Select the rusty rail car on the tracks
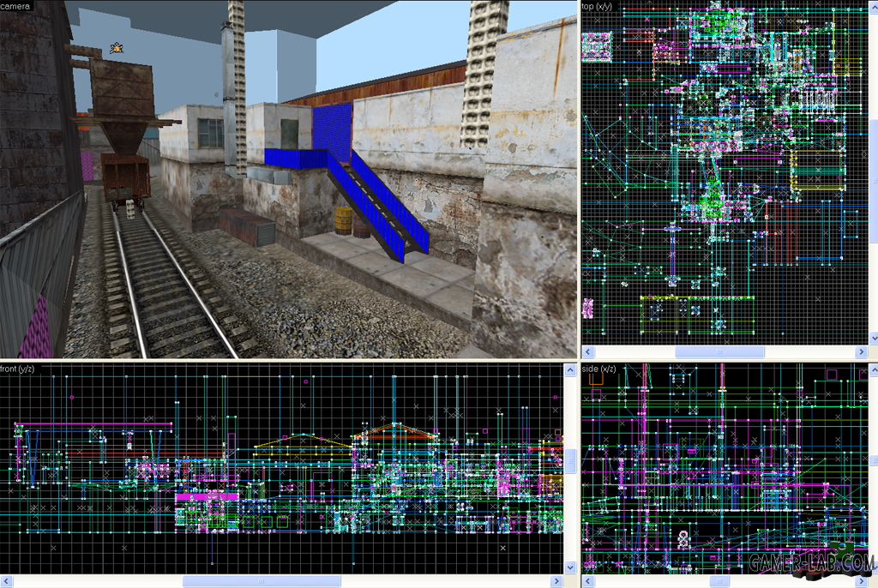The height and width of the screenshot is (588, 878). [125, 178]
